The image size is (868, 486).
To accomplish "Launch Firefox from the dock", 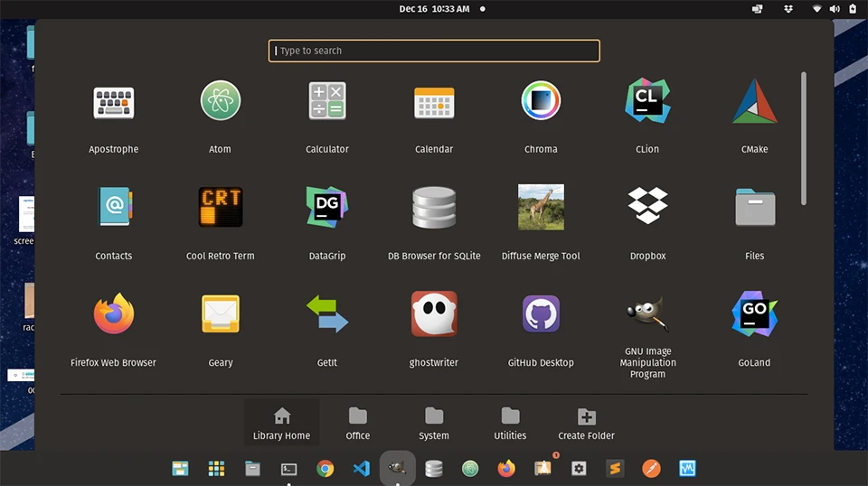I will 506,468.
